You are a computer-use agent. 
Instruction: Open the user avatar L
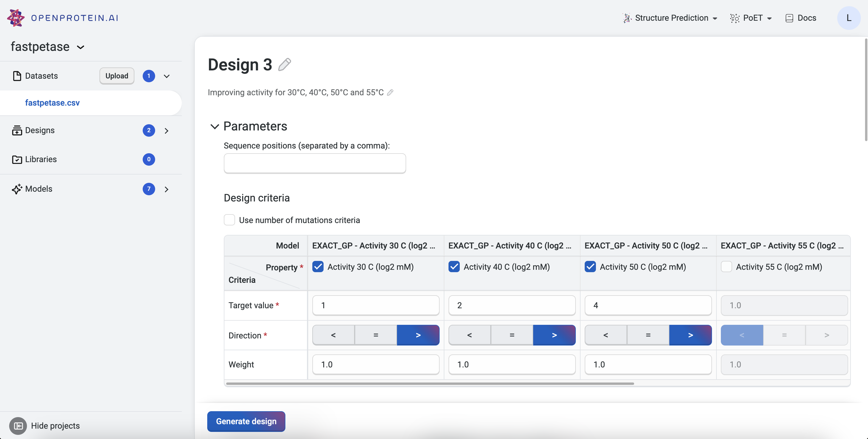pyautogui.click(x=848, y=18)
